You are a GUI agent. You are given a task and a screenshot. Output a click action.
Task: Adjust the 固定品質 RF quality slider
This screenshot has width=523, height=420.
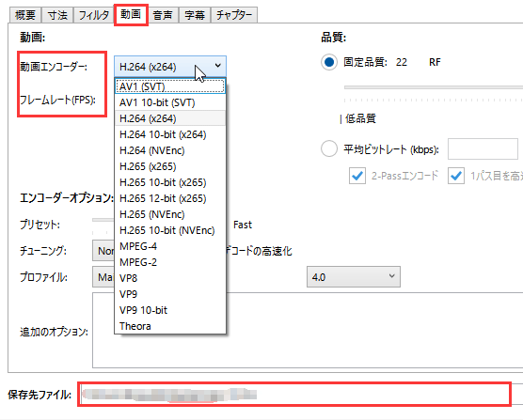tap(434, 87)
